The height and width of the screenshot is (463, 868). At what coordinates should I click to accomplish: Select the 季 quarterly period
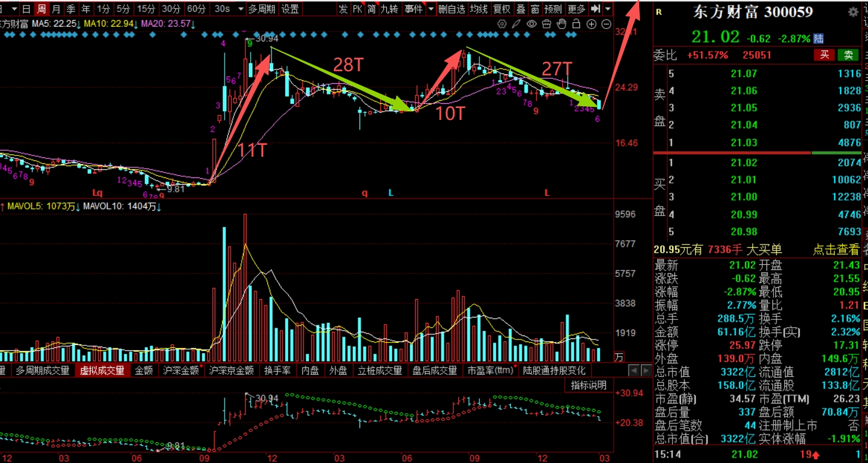[x=71, y=9]
